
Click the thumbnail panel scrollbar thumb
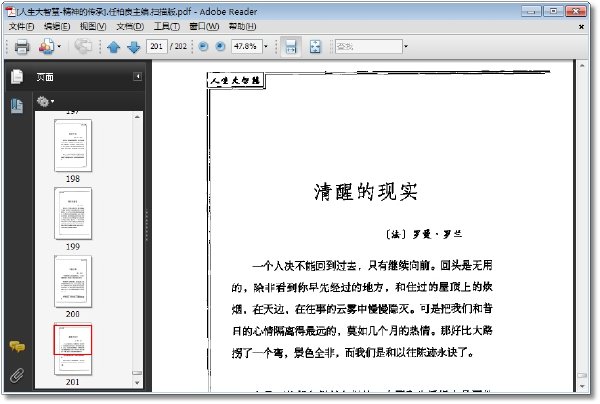(x=137, y=373)
